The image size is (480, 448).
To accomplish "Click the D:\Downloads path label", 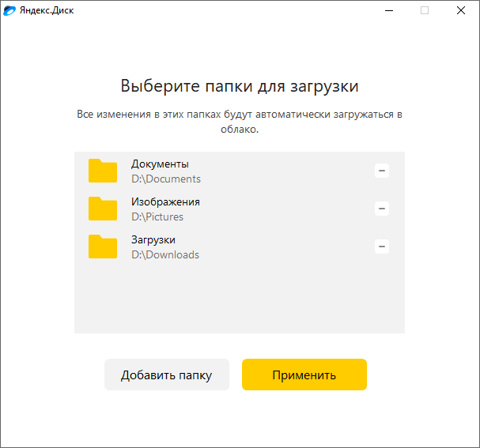I will click(165, 254).
